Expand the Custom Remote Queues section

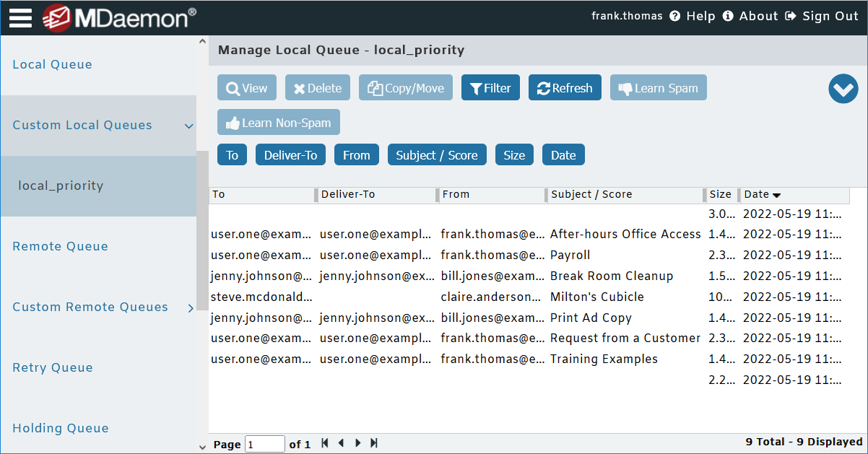pyautogui.click(x=191, y=307)
